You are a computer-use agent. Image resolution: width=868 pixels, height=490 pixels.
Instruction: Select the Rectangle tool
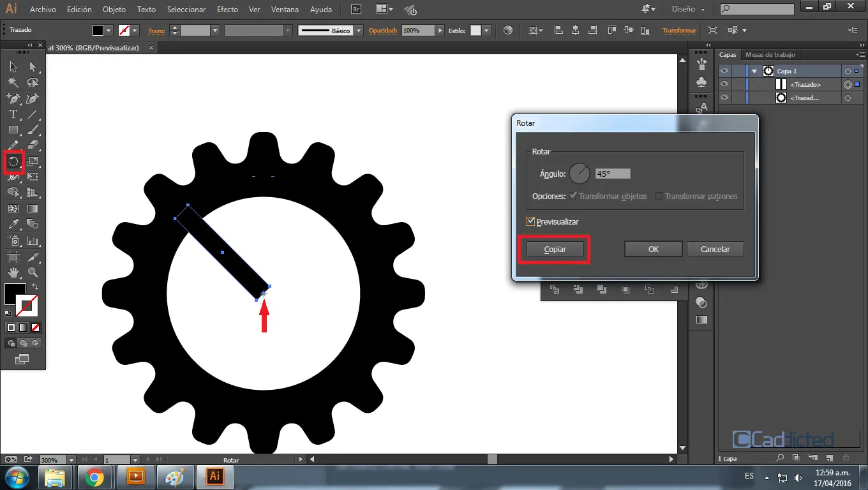pos(13,130)
